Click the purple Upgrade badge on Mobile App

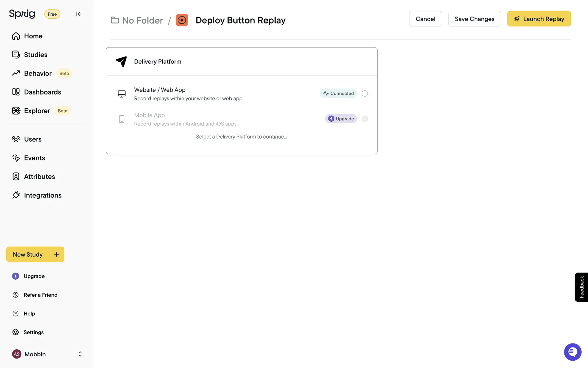[341, 119]
